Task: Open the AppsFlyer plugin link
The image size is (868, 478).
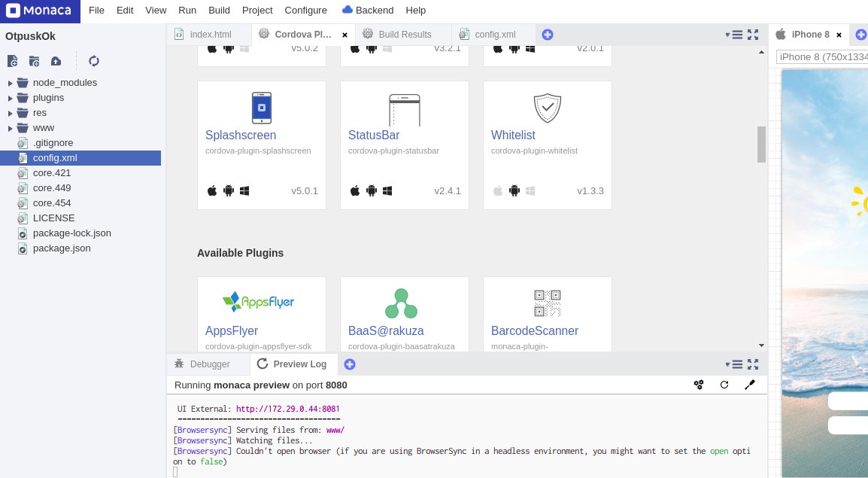Action: pos(232,330)
